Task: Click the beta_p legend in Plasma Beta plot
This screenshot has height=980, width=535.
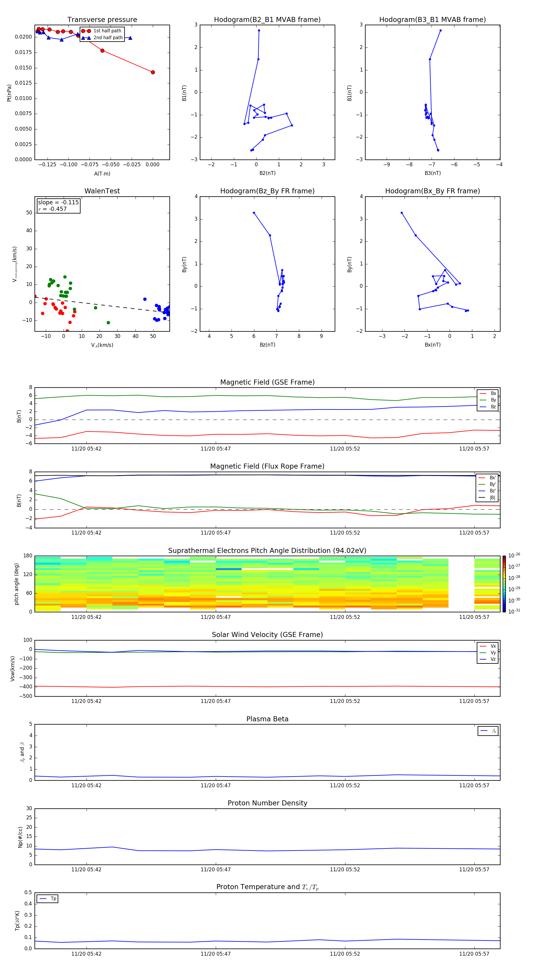Action: coord(488,731)
